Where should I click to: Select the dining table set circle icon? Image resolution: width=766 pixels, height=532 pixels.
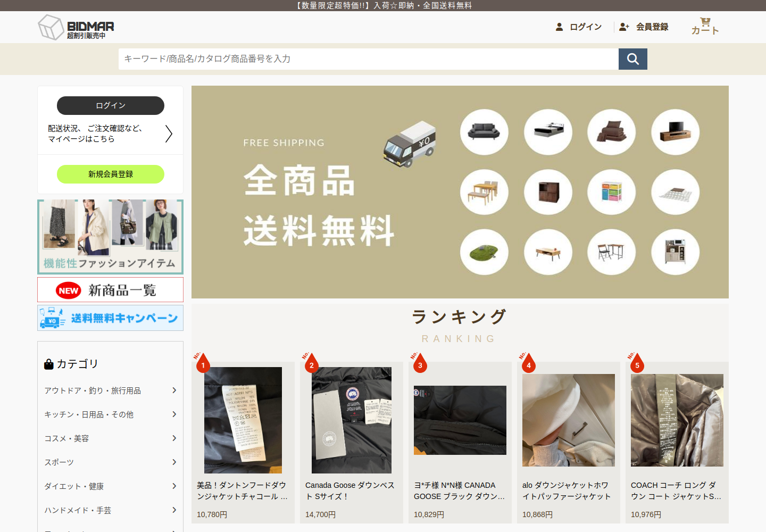click(x=484, y=192)
